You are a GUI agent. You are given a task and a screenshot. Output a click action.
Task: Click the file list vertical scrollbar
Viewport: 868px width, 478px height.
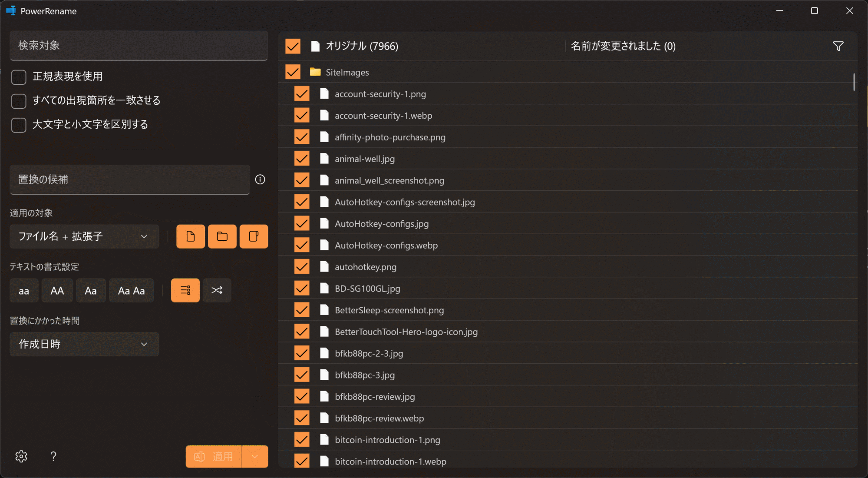click(854, 82)
